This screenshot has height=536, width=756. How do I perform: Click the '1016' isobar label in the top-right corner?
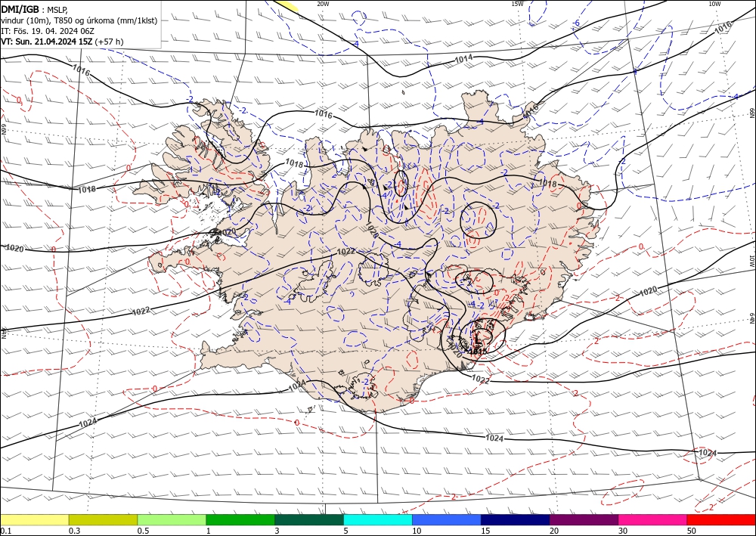click(x=723, y=27)
